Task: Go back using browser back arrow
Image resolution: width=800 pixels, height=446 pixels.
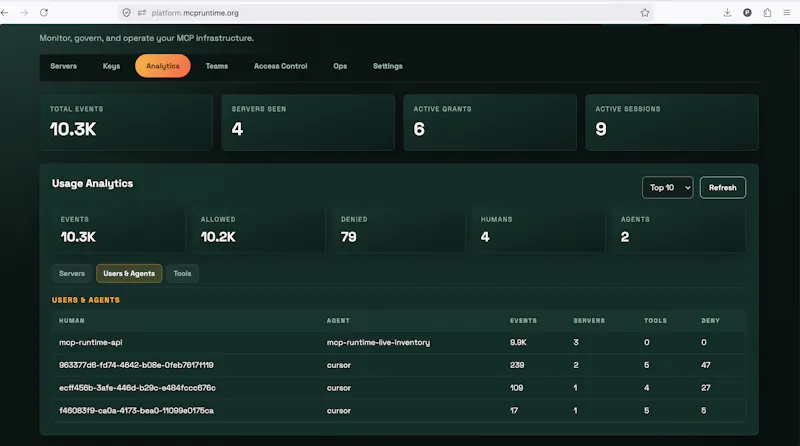Action: pyautogui.click(x=5, y=13)
